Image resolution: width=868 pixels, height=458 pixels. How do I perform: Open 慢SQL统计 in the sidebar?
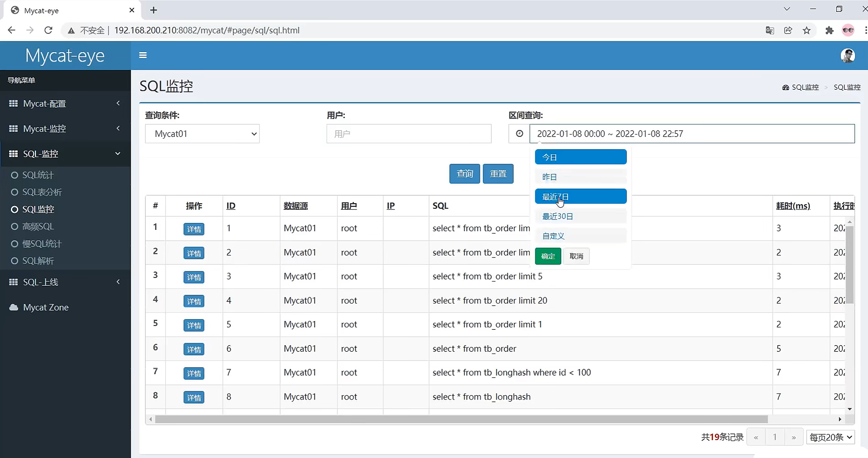coord(42,243)
